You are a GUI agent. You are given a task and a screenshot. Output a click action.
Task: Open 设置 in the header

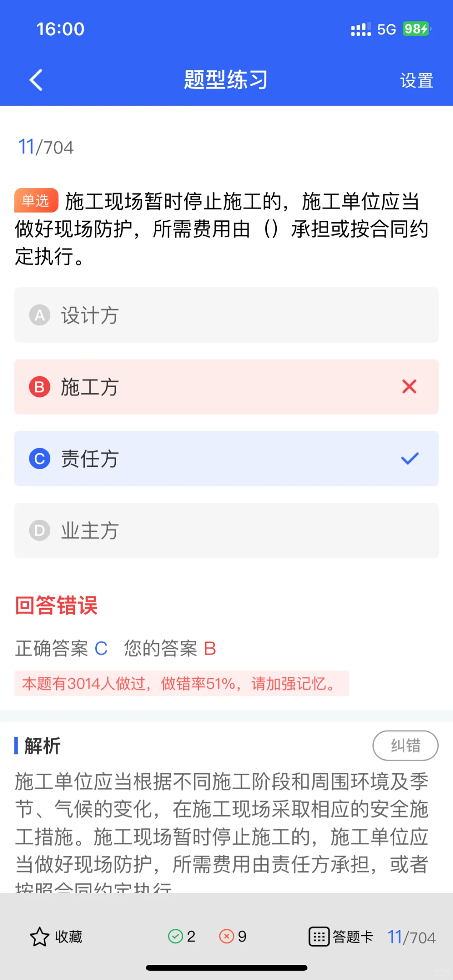point(417,81)
